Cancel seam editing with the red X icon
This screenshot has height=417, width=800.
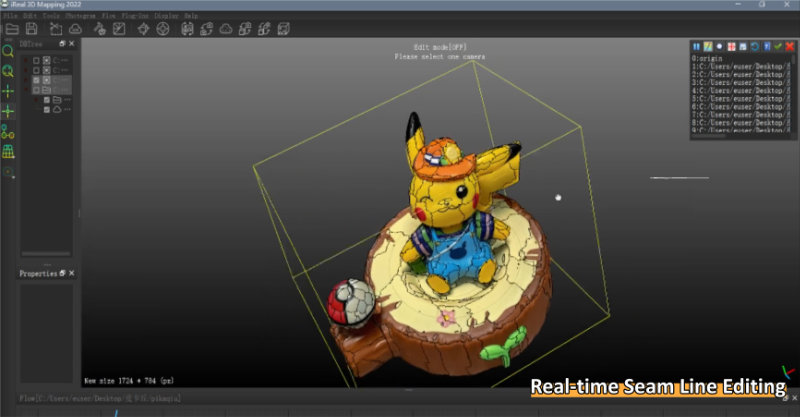tap(790, 46)
